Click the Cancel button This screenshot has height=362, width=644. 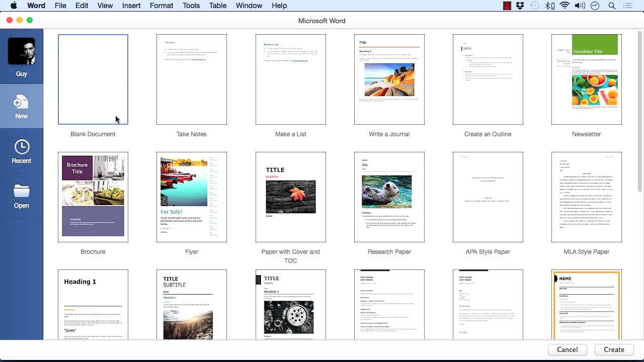[567, 349]
